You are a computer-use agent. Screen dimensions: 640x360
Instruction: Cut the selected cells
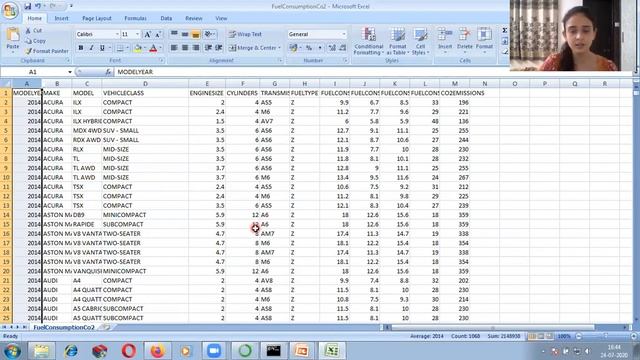(34, 31)
